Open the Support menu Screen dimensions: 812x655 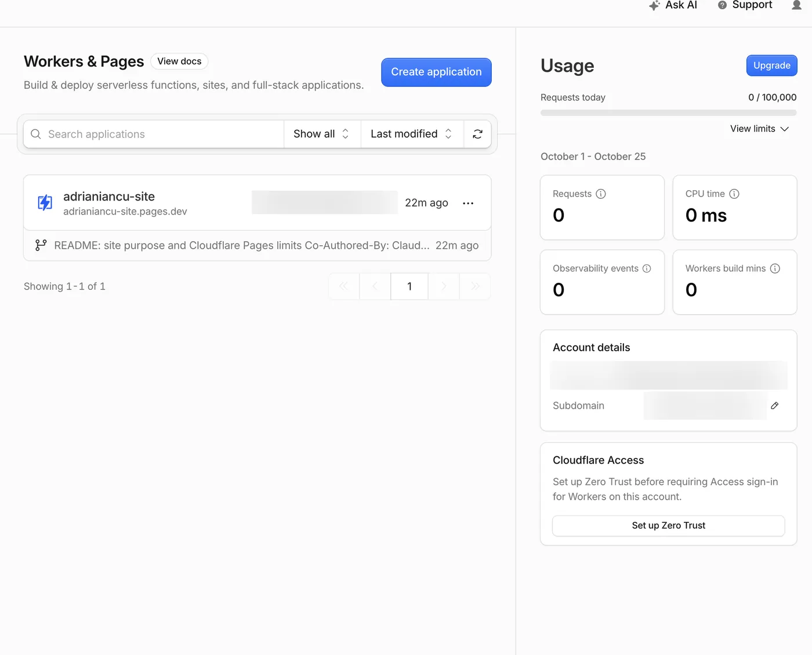click(x=745, y=5)
